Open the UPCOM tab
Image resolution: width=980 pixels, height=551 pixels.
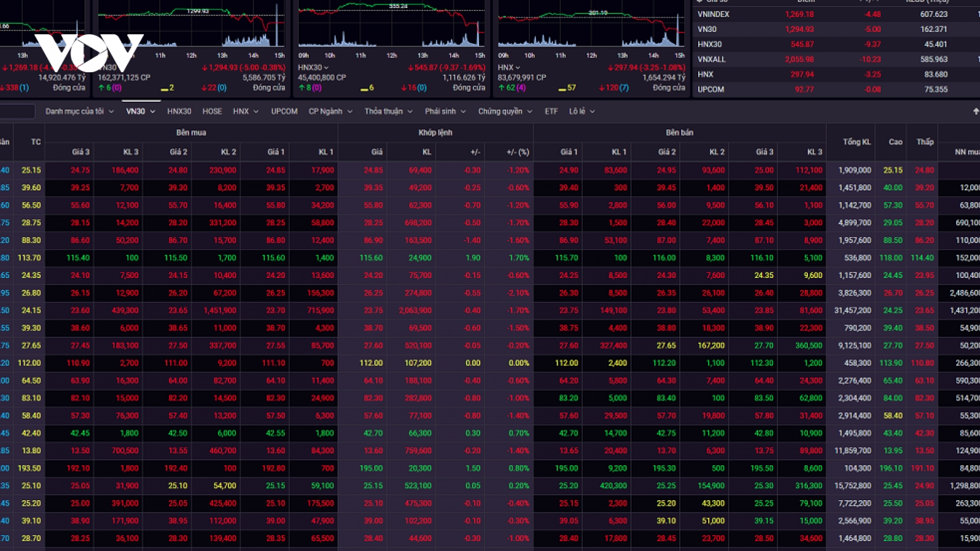284,111
